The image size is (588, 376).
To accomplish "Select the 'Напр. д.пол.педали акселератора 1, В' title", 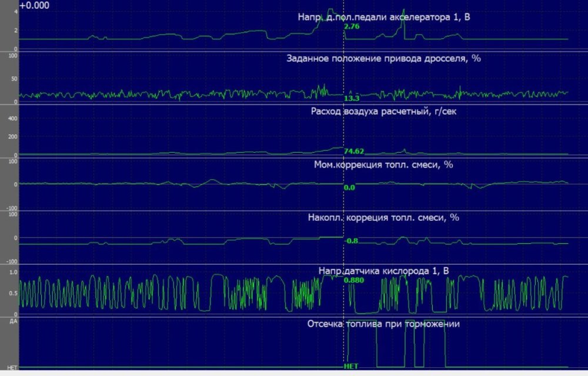I will (x=383, y=17).
